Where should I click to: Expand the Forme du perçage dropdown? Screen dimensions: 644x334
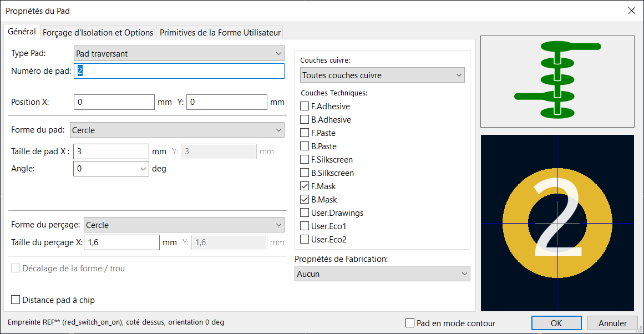point(183,225)
